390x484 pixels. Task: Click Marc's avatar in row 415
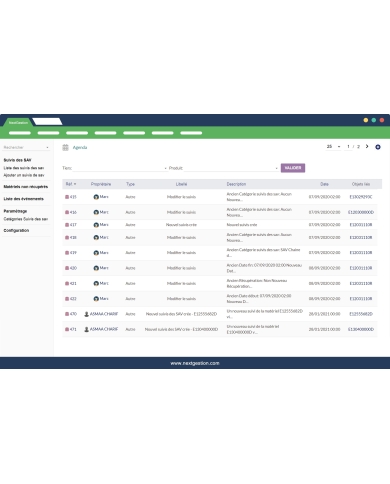tap(96, 197)
